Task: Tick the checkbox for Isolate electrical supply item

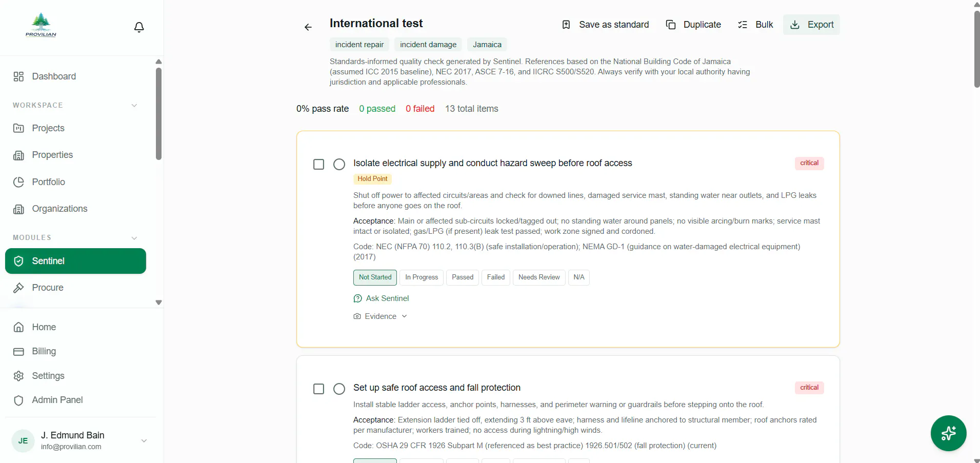Action: [x=318, y=164]
